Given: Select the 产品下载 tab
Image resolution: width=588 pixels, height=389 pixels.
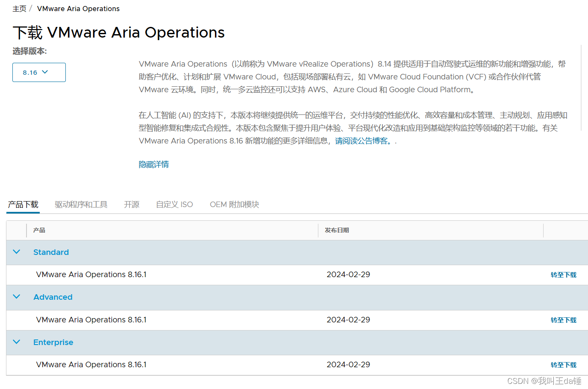Looking at the screenshot, I should click(23, 205).
